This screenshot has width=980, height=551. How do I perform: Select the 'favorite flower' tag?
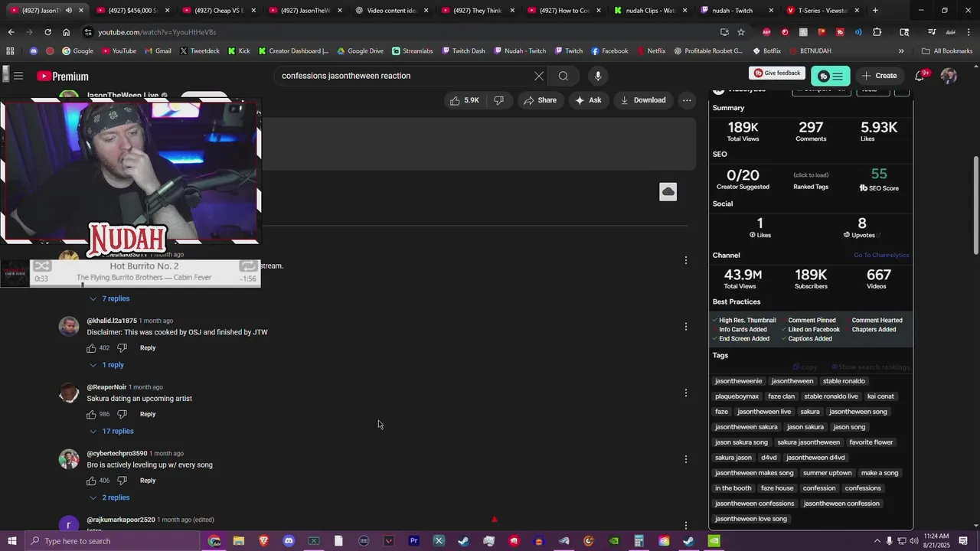coord(871,442)
